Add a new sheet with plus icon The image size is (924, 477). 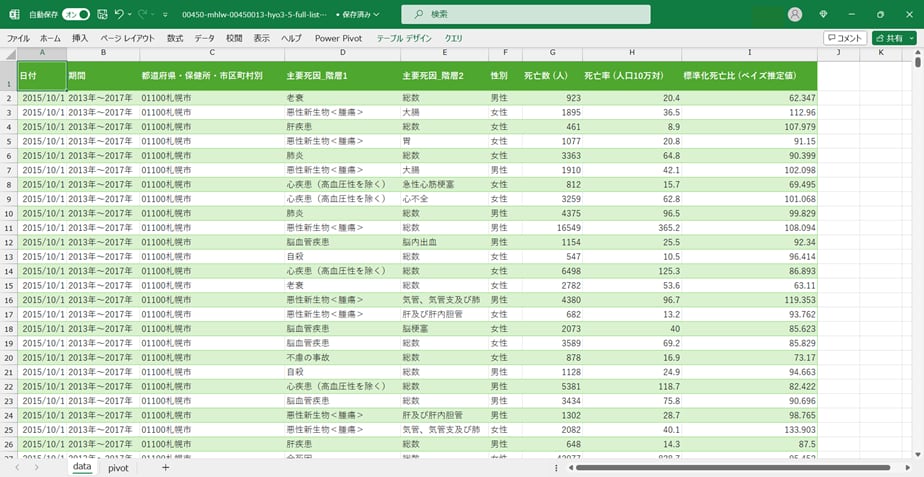pos(165,467)
